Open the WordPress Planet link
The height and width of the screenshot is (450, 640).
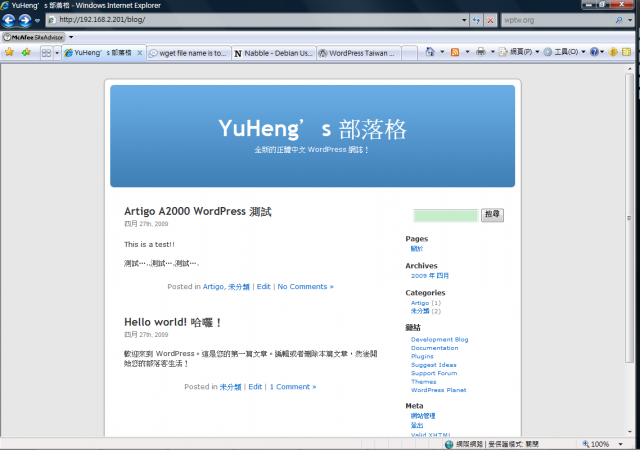point(438,390)
